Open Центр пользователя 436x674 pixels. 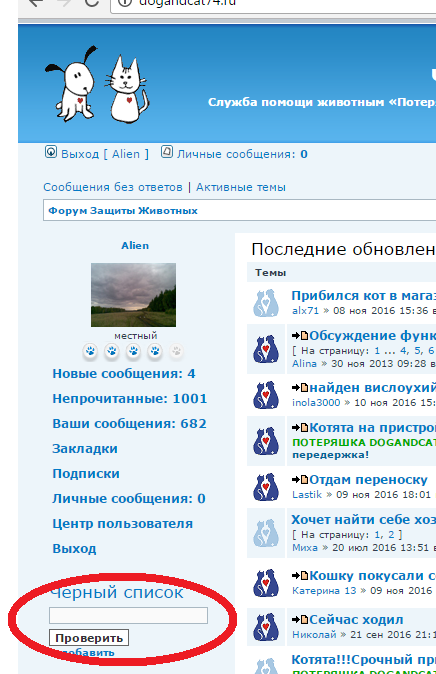(x=123, y=524)
